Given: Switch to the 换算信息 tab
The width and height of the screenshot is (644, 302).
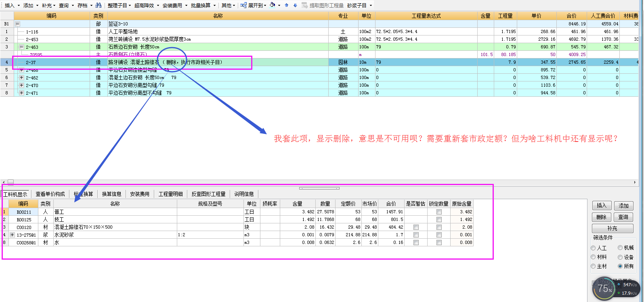Looking at the screenshot, I should tap(112, 194).
